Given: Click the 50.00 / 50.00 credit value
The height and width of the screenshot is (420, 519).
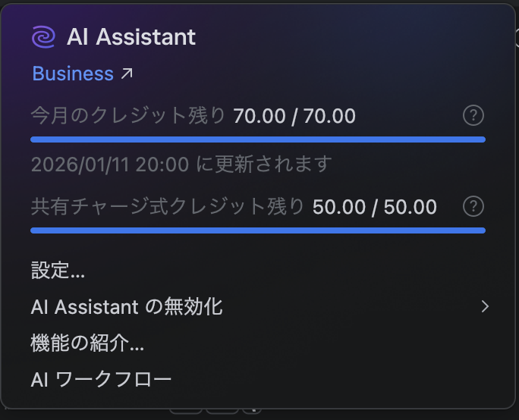Looking at the screenshot, I should 374,206.
